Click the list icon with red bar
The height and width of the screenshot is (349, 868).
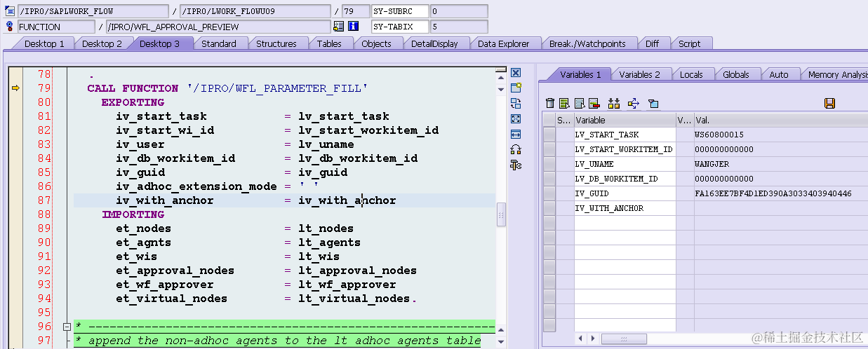(x=594, y=103)
